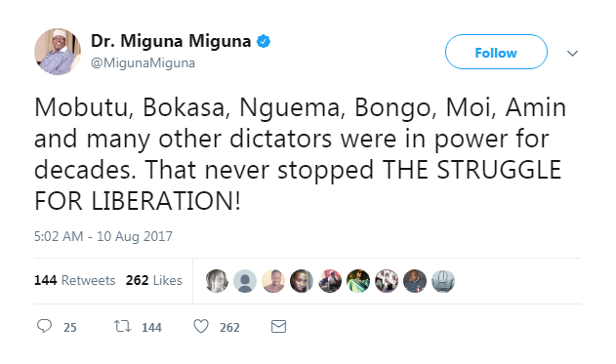Click the retweet arrows icon
This screenshot has height=364, width=616.
click(x=122, y=326)
